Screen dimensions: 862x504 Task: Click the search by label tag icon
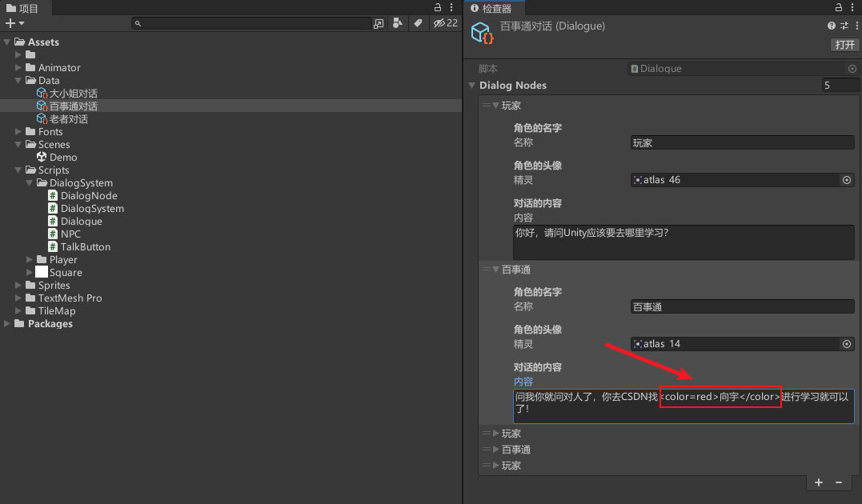coord(418,23)
